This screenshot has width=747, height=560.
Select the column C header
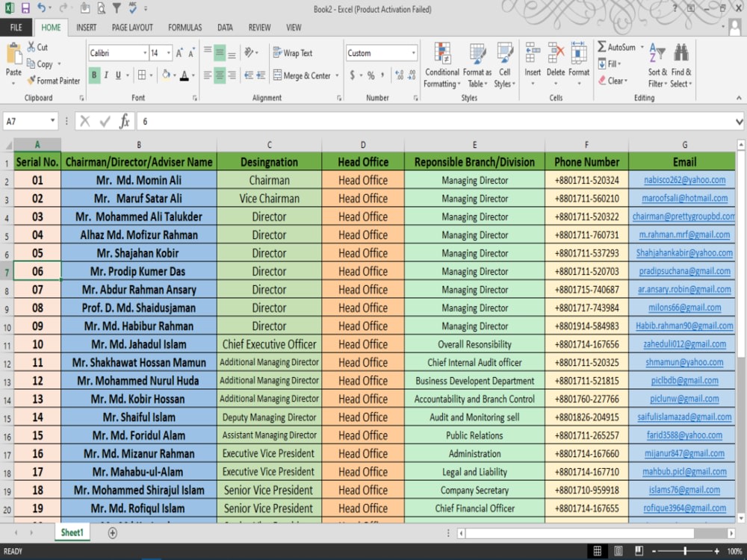click(269, 145)
